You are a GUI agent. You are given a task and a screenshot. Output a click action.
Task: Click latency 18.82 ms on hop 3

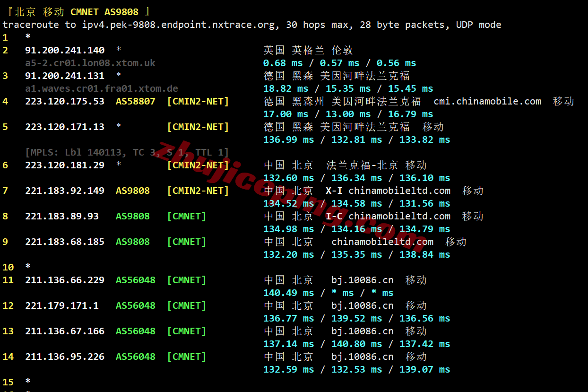(285, 88)
